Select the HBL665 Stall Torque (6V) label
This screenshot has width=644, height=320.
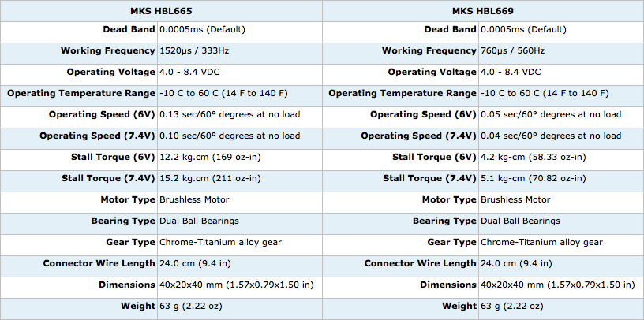113,157
